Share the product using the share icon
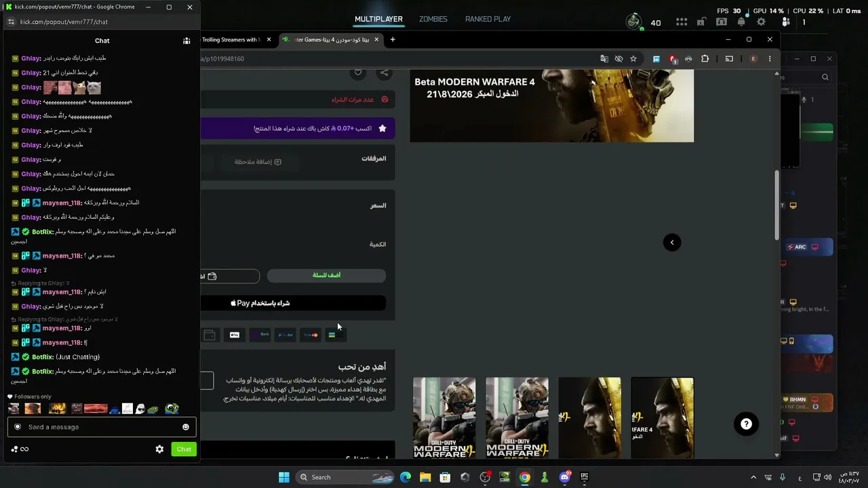This screenshot has height=488, width=868. 384,73
